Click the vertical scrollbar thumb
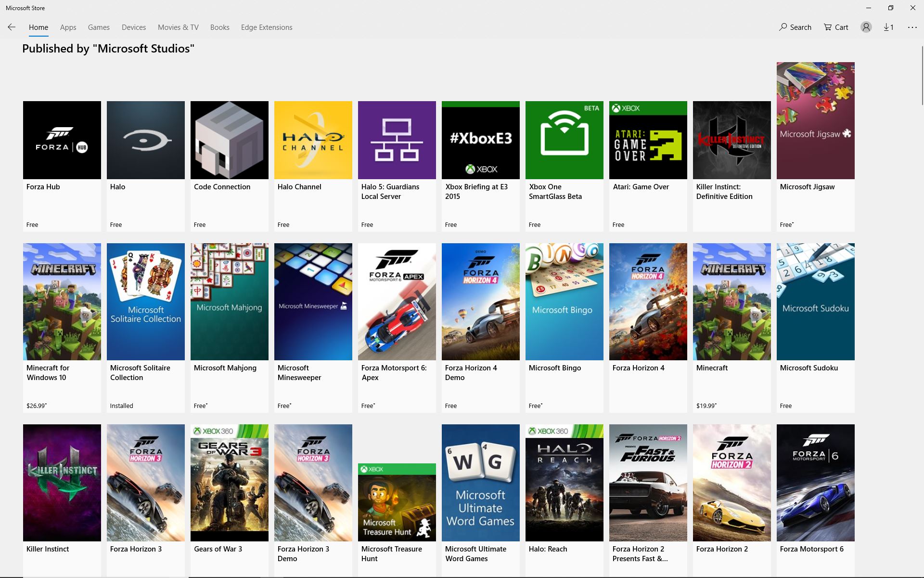Viewport: 924px width, 578px height. point(922,75)
